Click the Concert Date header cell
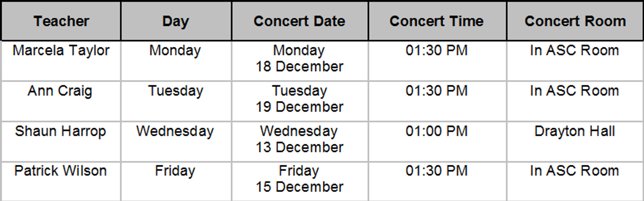644x201 pixels. click(300, 21)
